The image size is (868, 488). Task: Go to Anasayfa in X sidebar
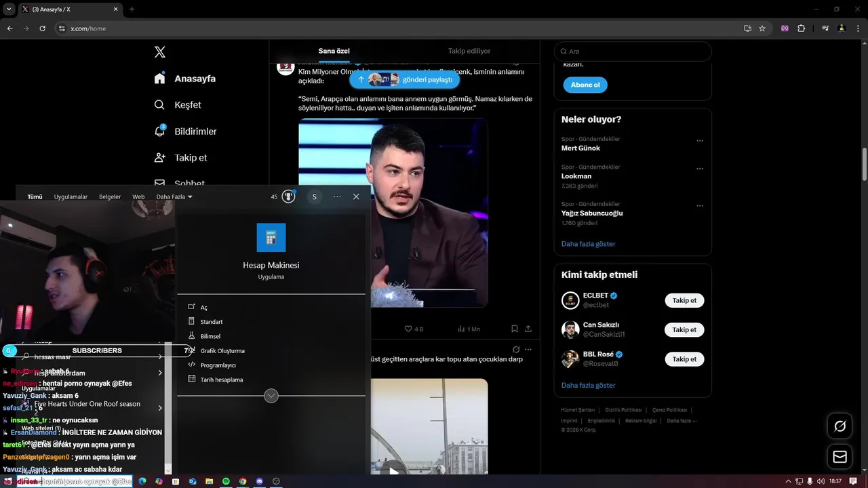point(185,79)
